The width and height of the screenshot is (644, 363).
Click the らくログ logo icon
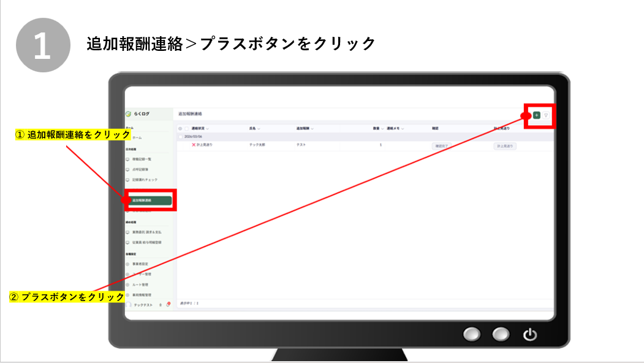click(x=129, y=113)
